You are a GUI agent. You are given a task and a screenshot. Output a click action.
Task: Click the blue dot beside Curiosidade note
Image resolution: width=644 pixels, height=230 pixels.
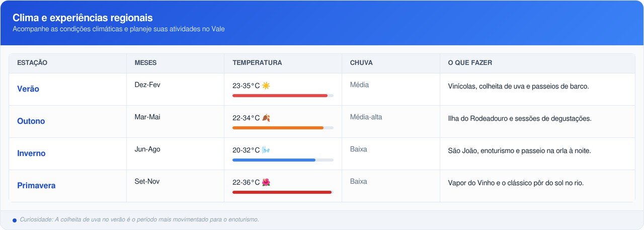point(15,220)
